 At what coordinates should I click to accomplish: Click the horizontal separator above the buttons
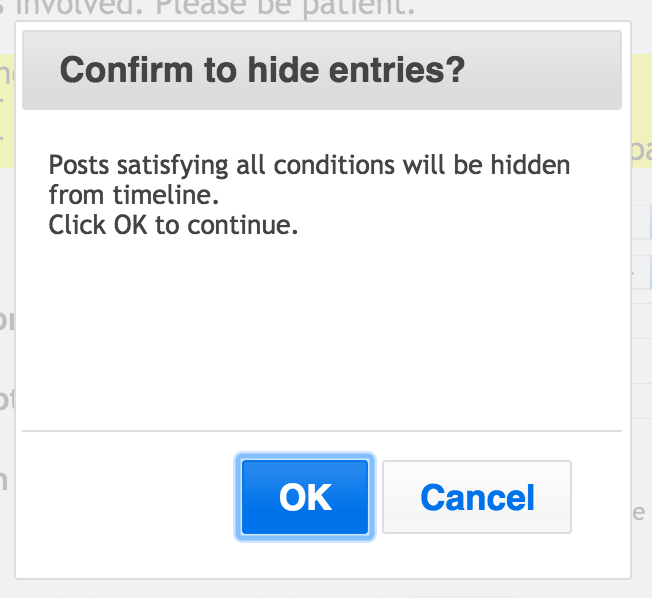[x=322, y=431]
